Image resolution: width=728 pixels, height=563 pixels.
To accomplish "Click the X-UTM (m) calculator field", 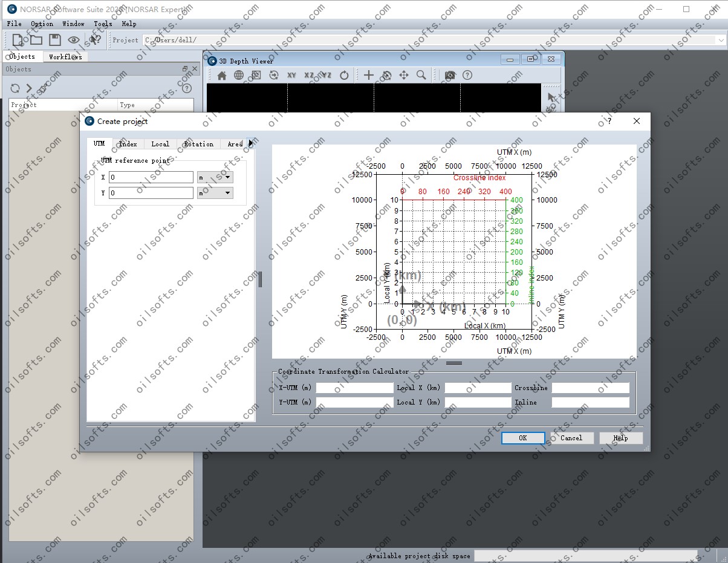I will [354, 388].
